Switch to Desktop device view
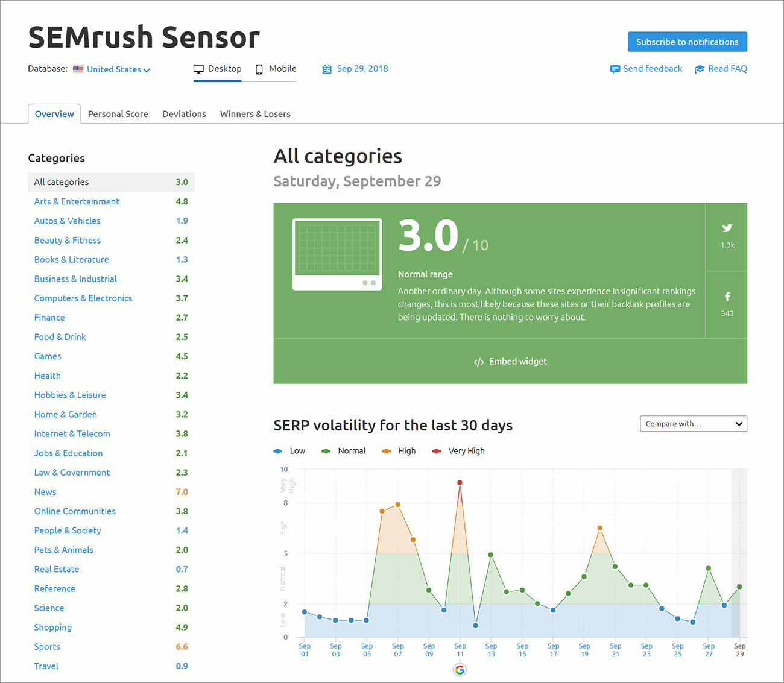Image resolution: width=784 pixels, height=683 pixels. (x=218, y=69)
